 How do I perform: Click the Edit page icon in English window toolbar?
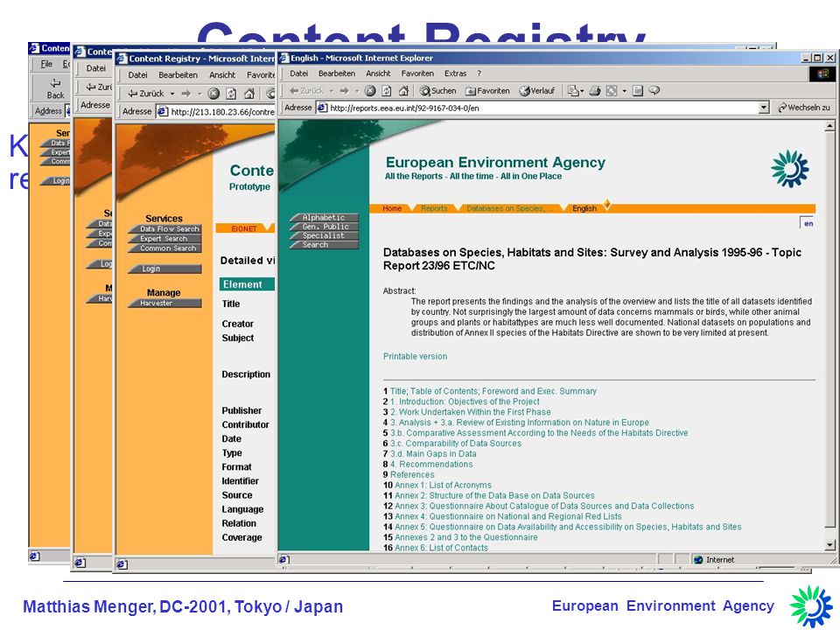pos(638,90)
